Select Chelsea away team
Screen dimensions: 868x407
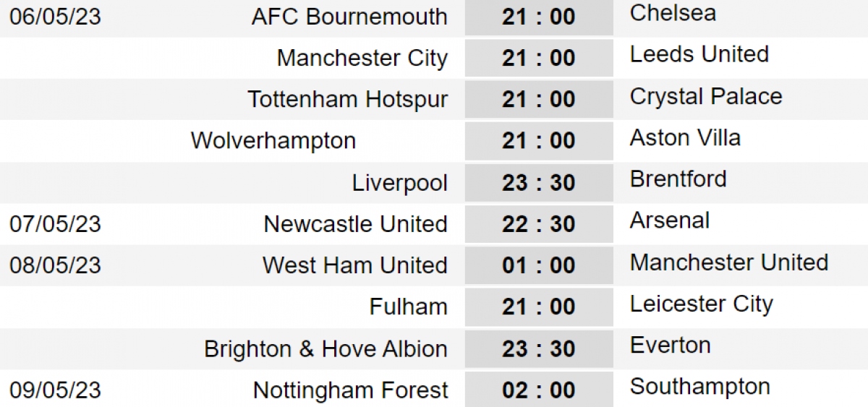[673, 13]
